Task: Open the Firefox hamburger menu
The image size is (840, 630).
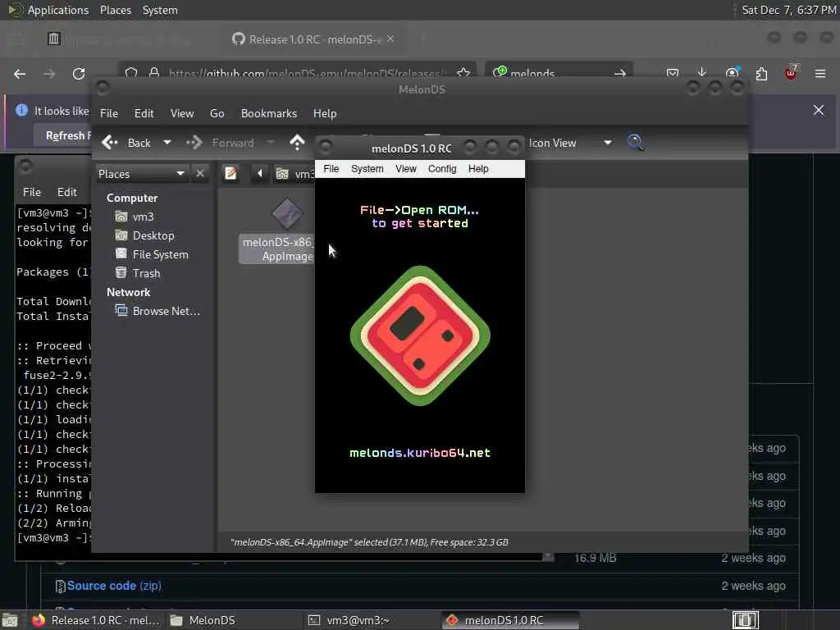Action: coord(820,73)
